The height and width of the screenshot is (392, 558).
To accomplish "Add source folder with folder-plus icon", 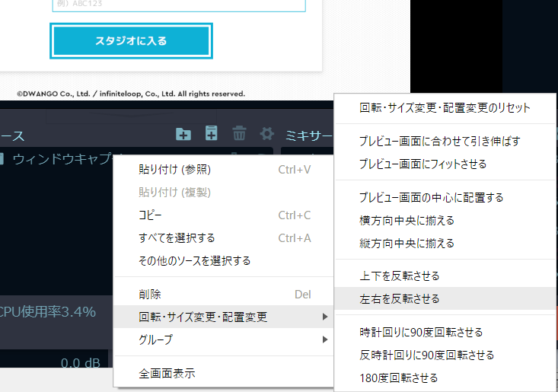I will coord(183,134).
